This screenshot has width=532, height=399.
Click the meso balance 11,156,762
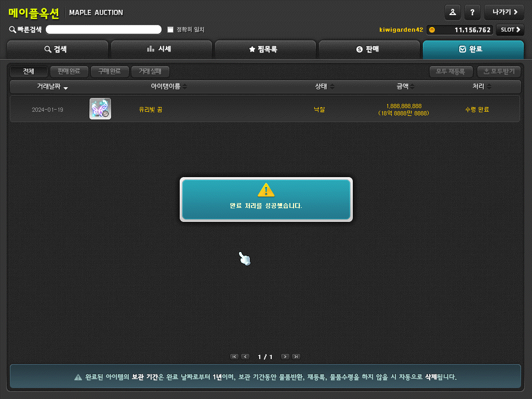tap(472, 30)
